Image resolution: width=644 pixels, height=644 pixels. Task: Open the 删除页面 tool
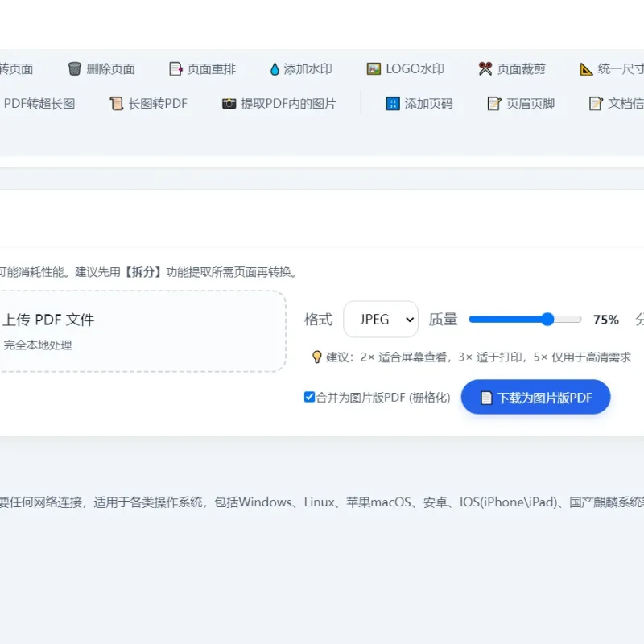click(x=101, y=68)
